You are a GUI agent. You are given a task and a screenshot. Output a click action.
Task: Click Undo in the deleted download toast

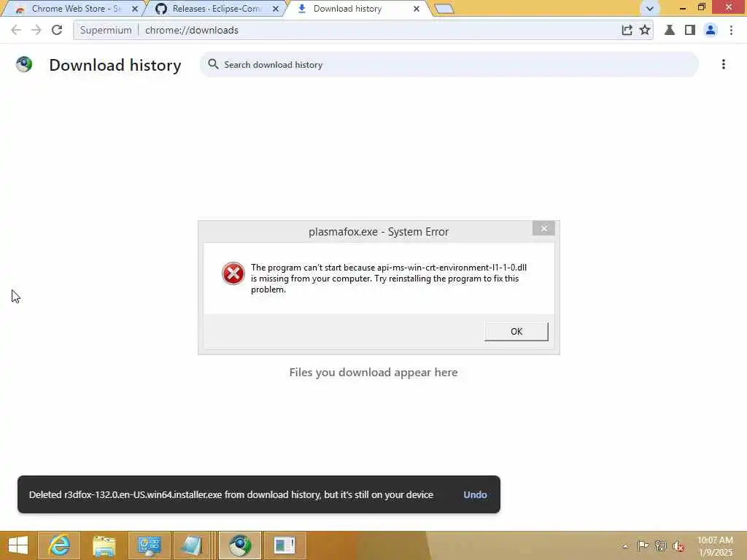click(475, 495)
